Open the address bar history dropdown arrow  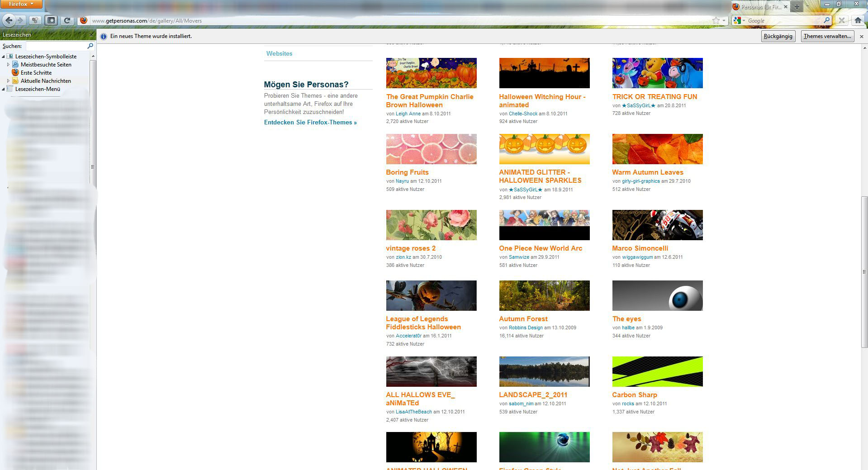click(724, 20)
